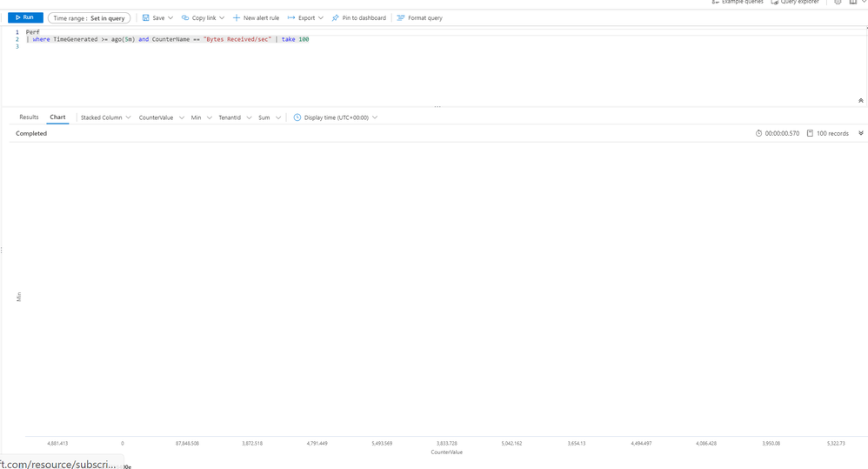
Task: Click the vertical Min y-axis title
Action: (x=19, y=297)
